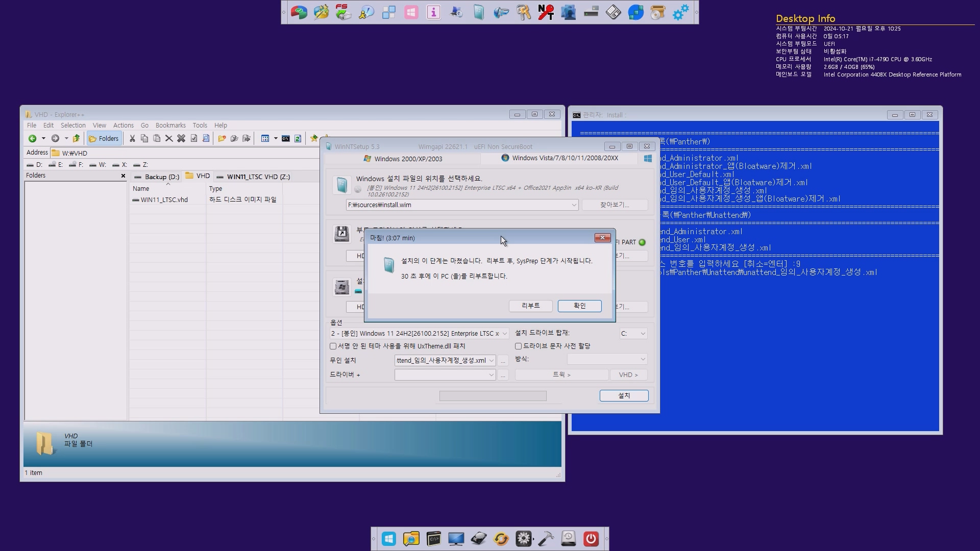The image size is (980, 551).
Task: Open the Bookmarks menu
Action: [x=170, y=125]
